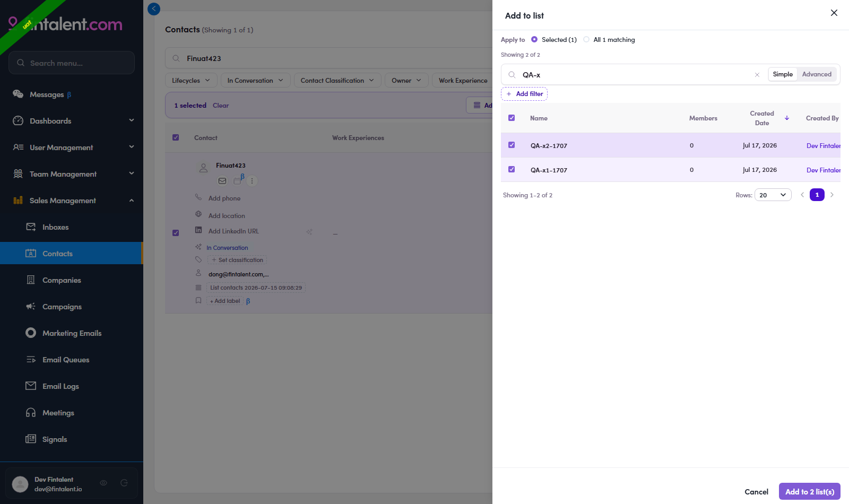Uncheck the QA-x2-1707 list checkbox
This screenshot has width=849, height=504.
pyautogui.click(x=512, y=145)
